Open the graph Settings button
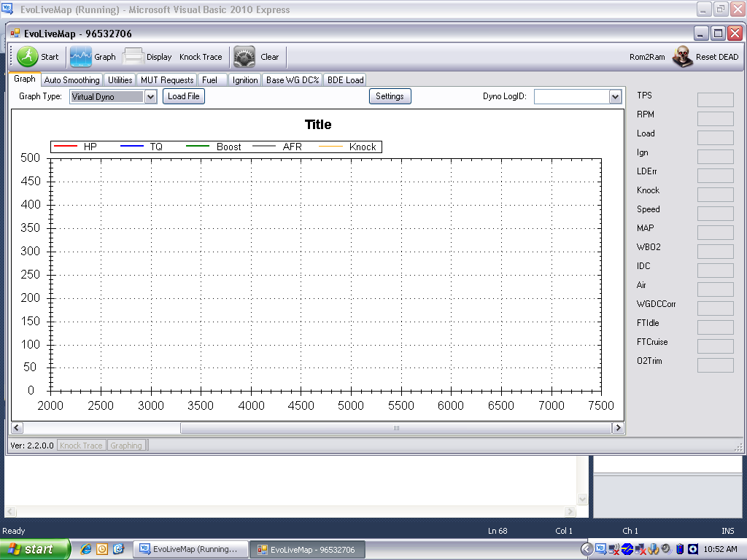 [x=390, y=96]
